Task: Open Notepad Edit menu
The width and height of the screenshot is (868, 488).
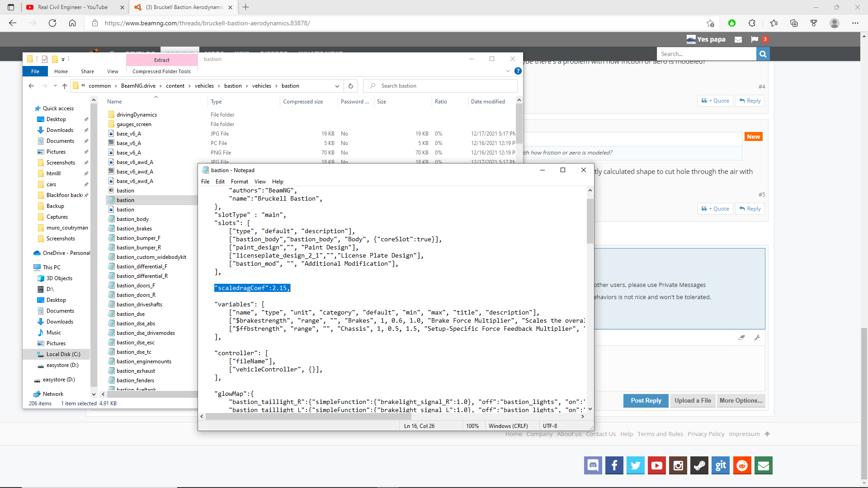Action: coord(220,182)
